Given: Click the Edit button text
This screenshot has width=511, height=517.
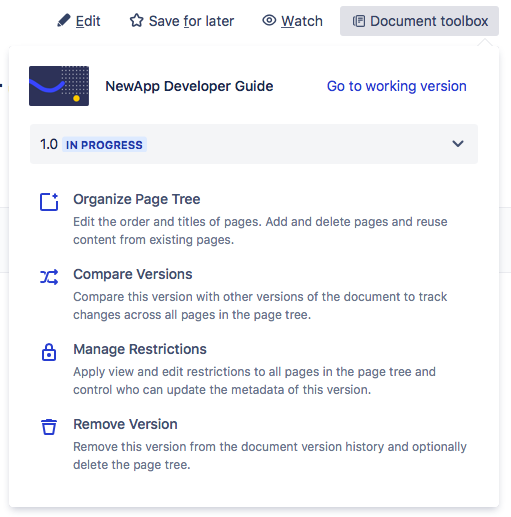Looking at the screenshot, I should 88,21.
